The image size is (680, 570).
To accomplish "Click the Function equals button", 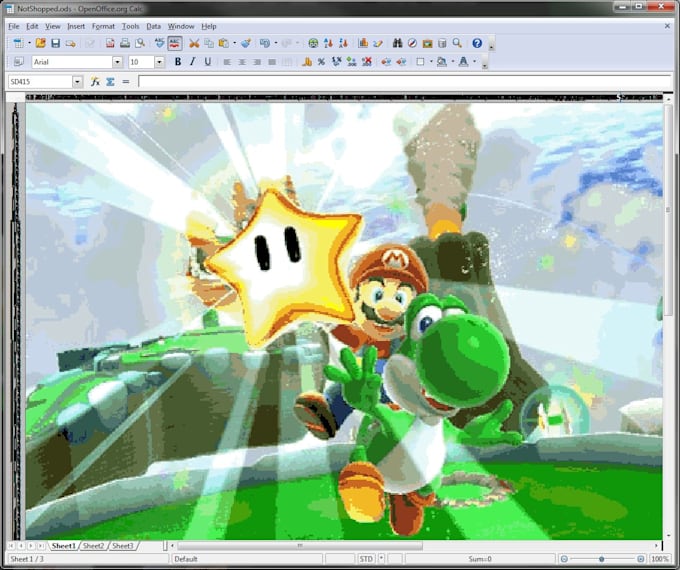I will tap(126, 82).
